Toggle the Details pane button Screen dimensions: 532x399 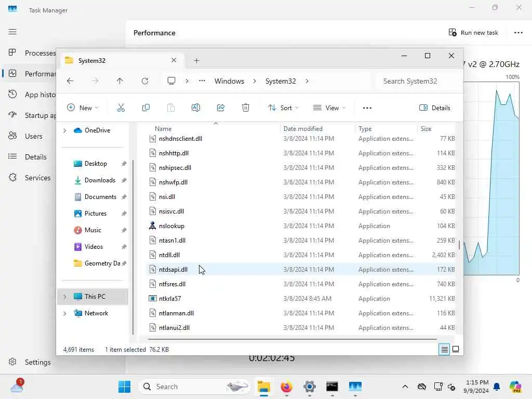pyautogui.click(x=435, y=108)
